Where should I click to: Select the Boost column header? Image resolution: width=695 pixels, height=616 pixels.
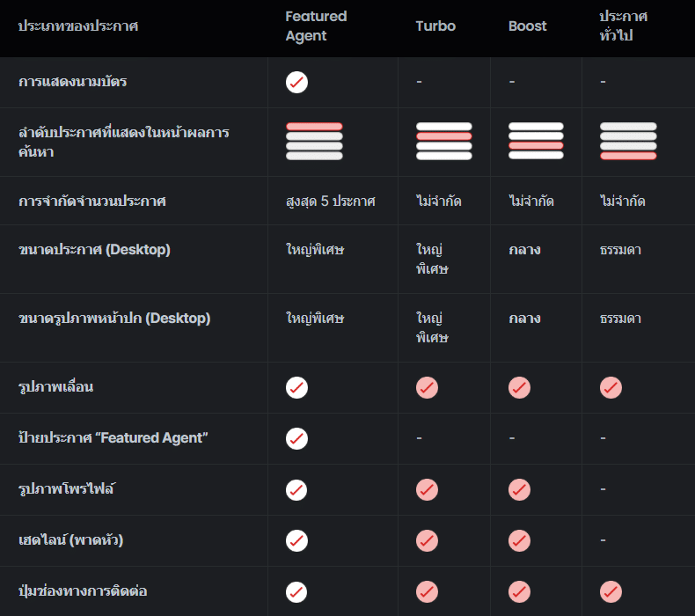[x=527, y=26]
